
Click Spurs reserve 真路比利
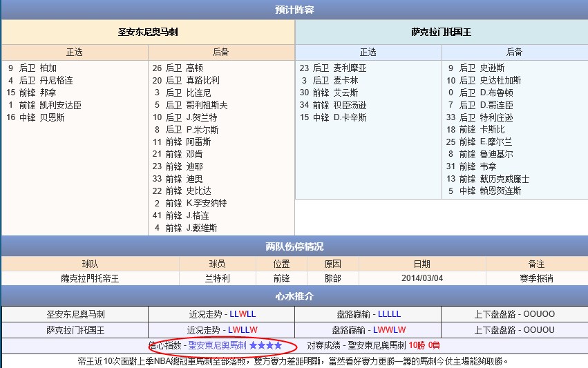point(203,80)
